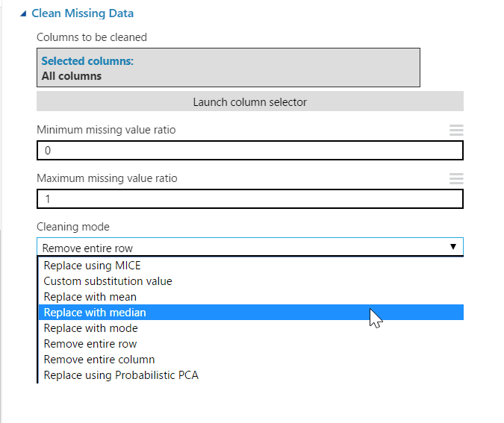Image resolution: width=504 pixels, height=423 pixels.
Task: Select Remove entire row in the list
Action: click(90, 344)
